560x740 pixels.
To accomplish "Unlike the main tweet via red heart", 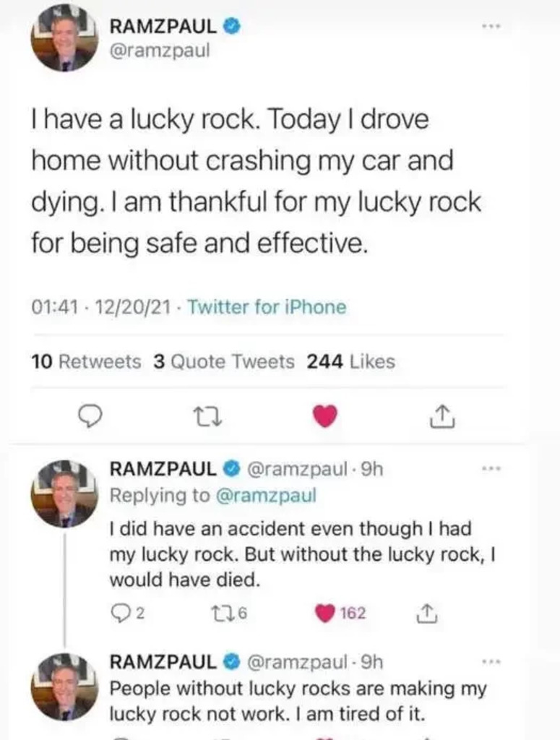I will [x=327, y=416].
